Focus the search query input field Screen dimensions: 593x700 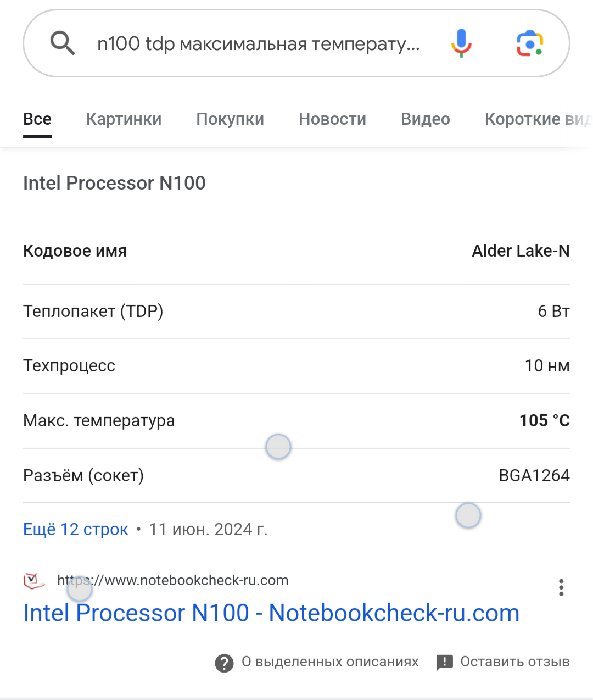[x=258, y=43]
